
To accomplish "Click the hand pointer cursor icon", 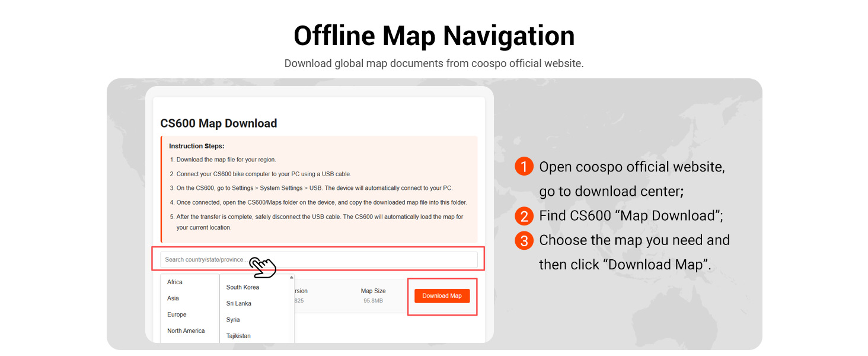I will pyautogui.click(x=263, y=266).
